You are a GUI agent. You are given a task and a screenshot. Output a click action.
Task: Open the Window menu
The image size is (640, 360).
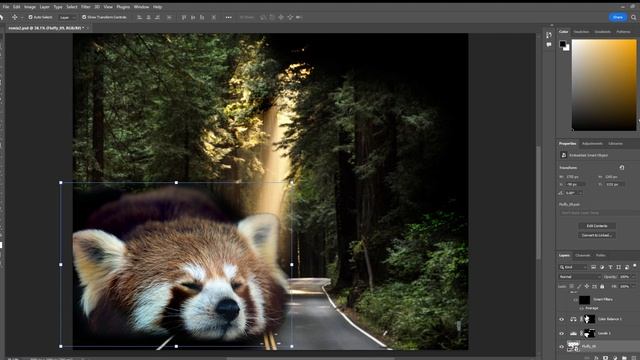(141, 7)
